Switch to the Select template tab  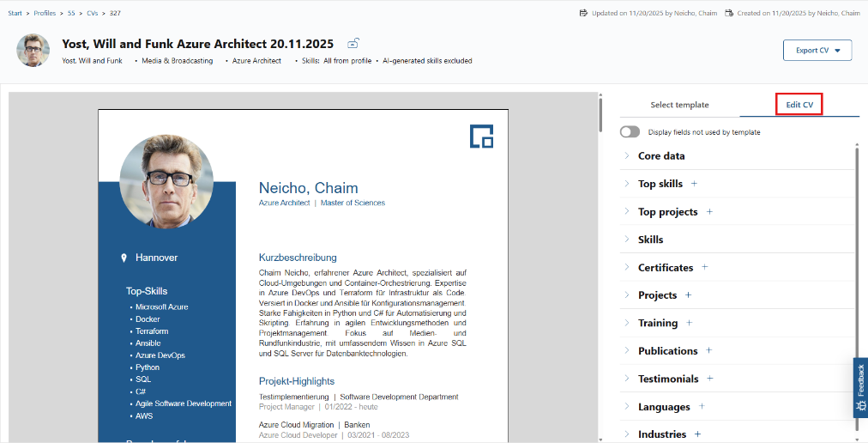(679, 105)
